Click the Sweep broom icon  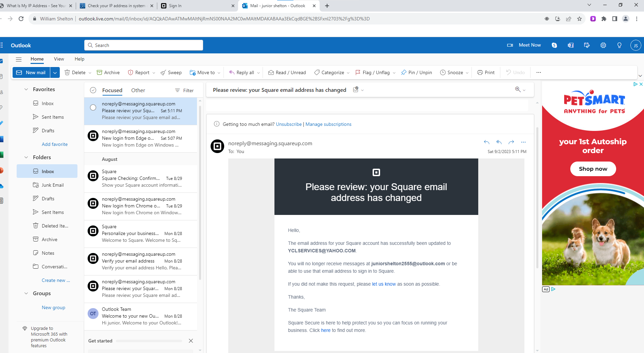coord(163,72)
